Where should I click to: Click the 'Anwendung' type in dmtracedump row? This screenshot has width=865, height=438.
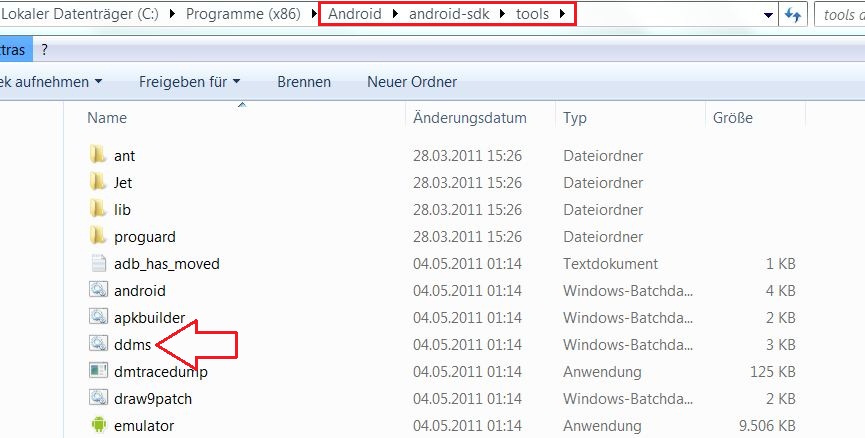click(x=602, y=372)
